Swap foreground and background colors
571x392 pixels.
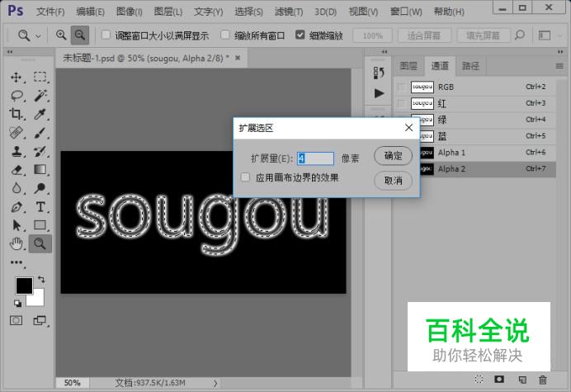click(x=41, y=280)
